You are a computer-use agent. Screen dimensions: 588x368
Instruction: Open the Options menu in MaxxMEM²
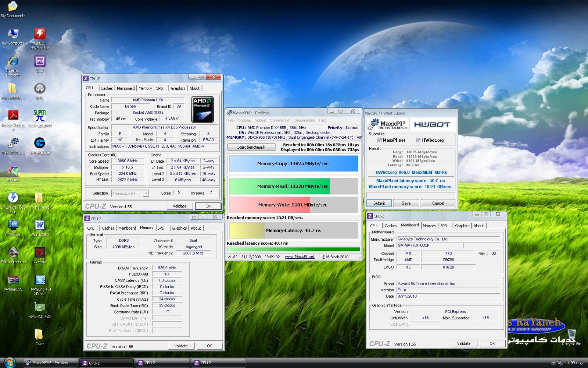(244, 120)
